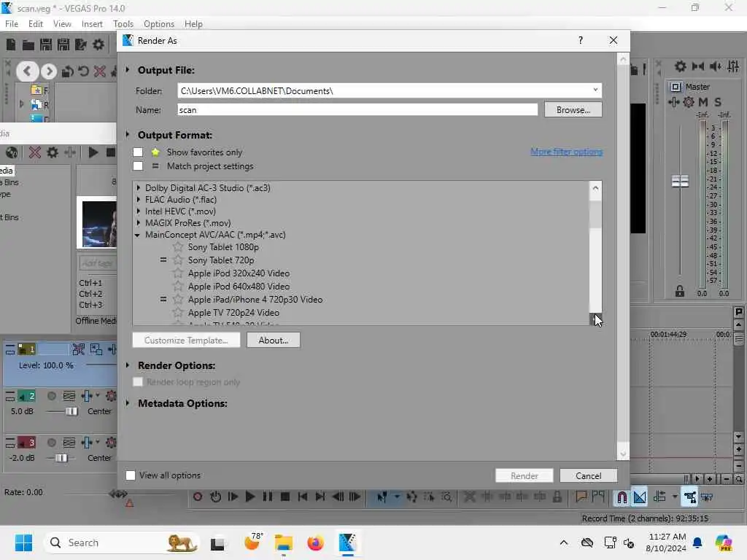The image size is (747, 560).
Task: Click the Master volume fader handle
Action: (680, 182)
